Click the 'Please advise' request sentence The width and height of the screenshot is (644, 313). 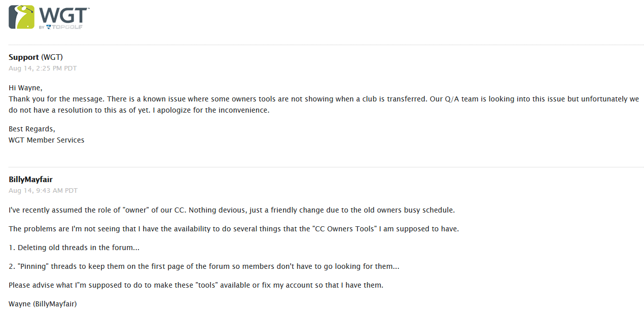196,285
